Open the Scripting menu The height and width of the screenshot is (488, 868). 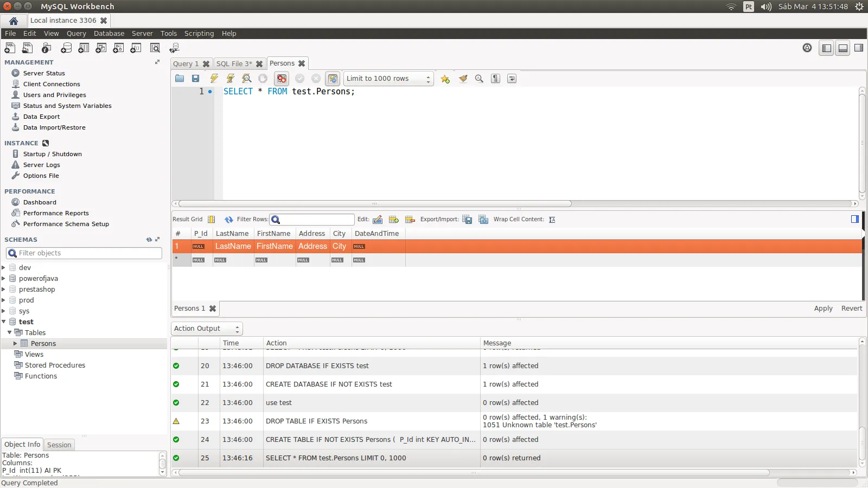click(x=199, y=34)
